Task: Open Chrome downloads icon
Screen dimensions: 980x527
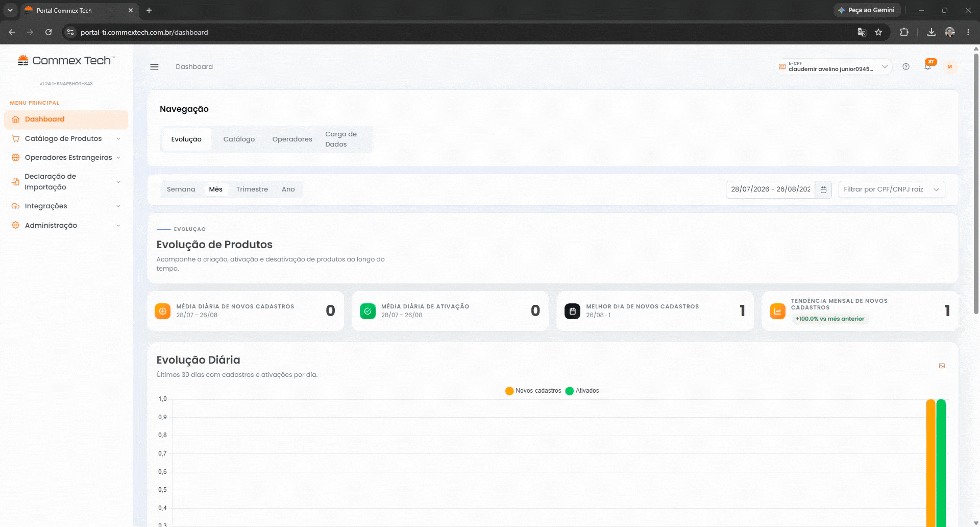Action: (932, 32)
